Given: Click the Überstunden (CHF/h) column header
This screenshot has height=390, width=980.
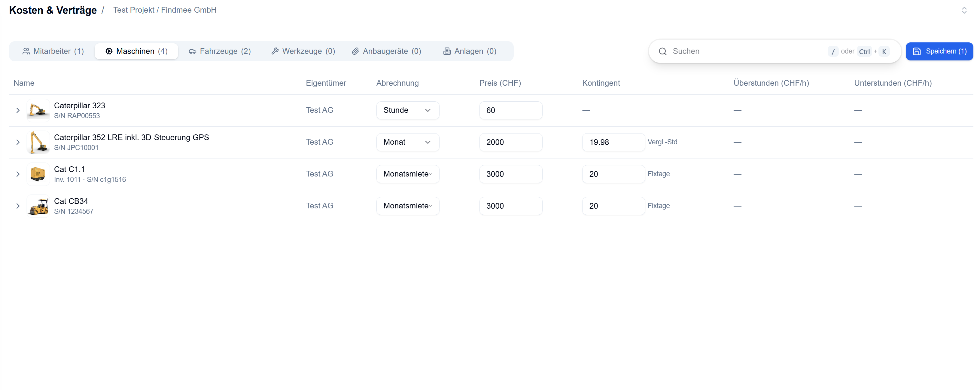Looking at the screenshot, I should pyautogui.click(x=771, y=83).
